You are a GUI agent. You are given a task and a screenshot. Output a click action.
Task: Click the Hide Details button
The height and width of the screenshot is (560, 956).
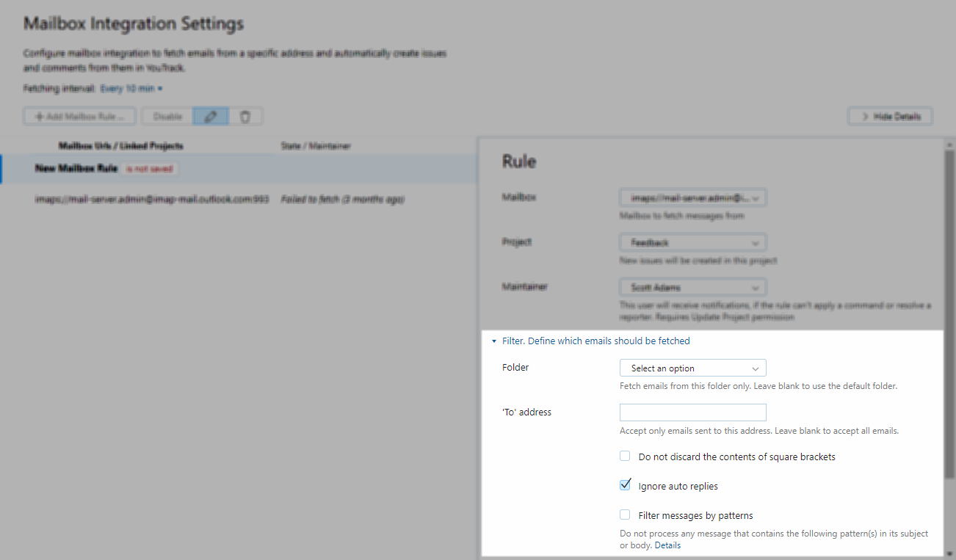pos(890,116)
